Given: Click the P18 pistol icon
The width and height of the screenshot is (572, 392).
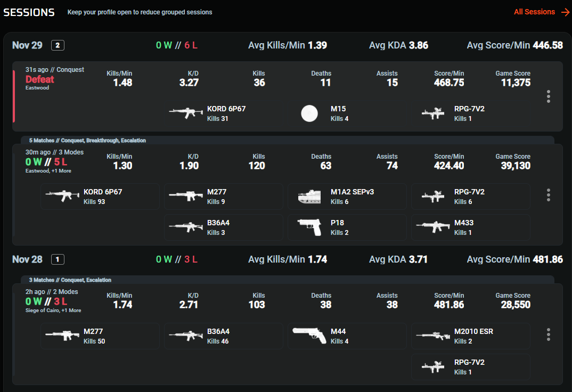Looking at the screenshot, I should (x=309, y=227).
